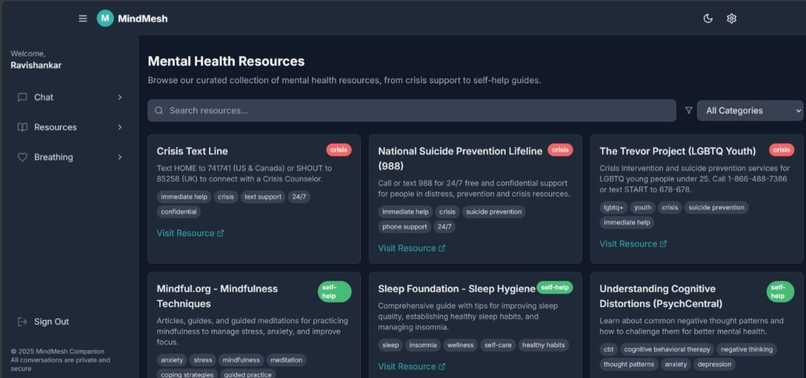806x378 pixels.
Task: Open Resources in the sidebar
Action: click(69, 127)
